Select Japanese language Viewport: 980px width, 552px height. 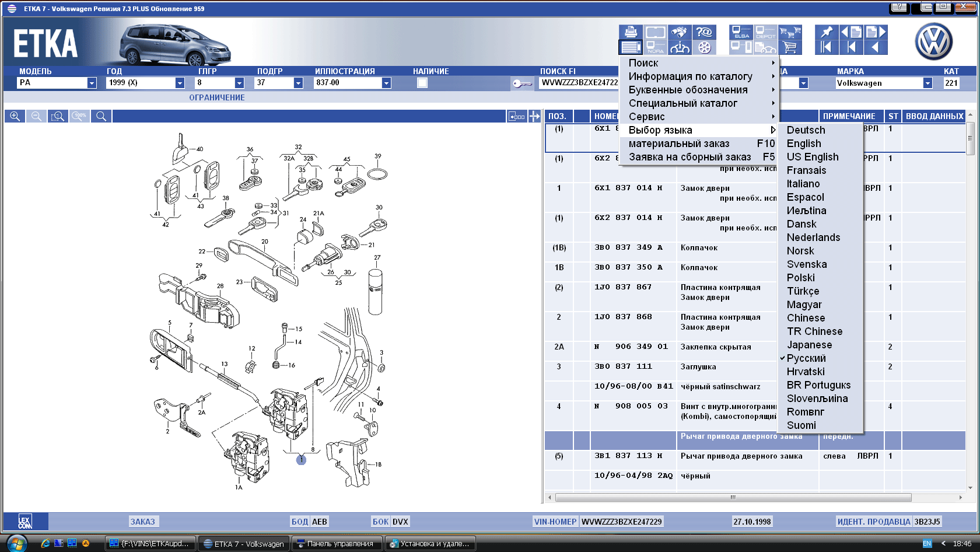click(821, 345)
